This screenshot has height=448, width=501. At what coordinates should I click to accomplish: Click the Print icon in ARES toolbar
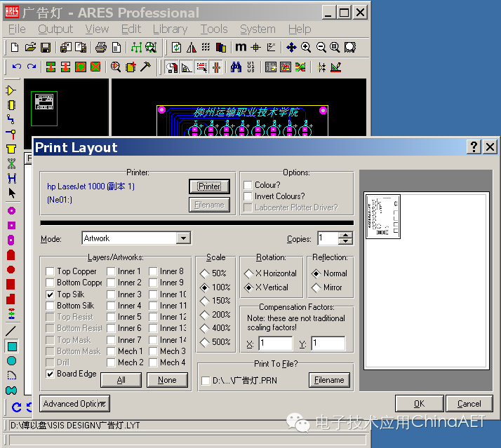click(101, 48)
